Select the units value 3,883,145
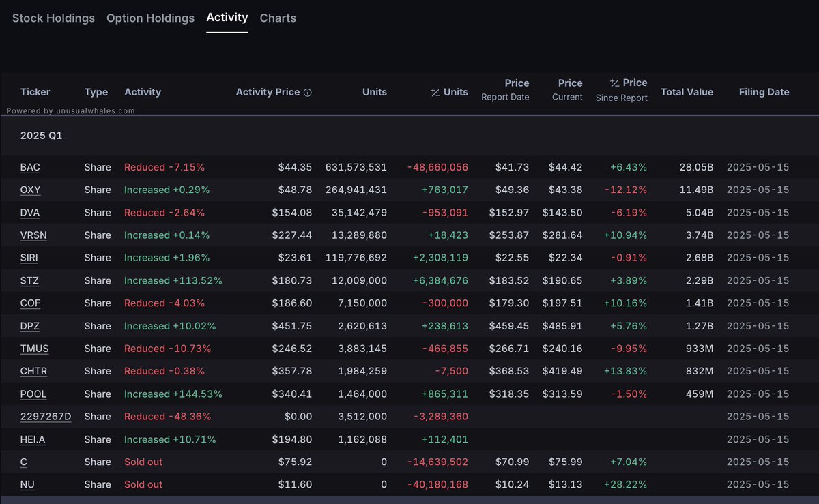The height and width of the screenshot is (504, 819). 361,349
